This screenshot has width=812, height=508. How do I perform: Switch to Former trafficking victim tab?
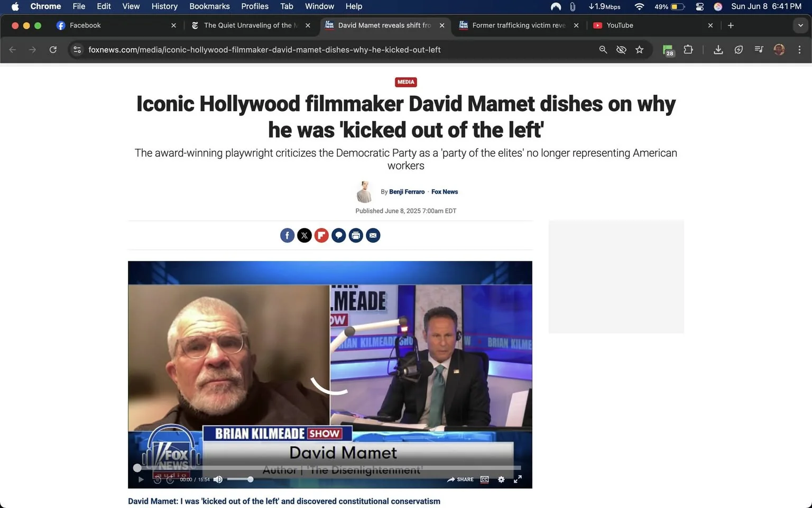point(519,25)
